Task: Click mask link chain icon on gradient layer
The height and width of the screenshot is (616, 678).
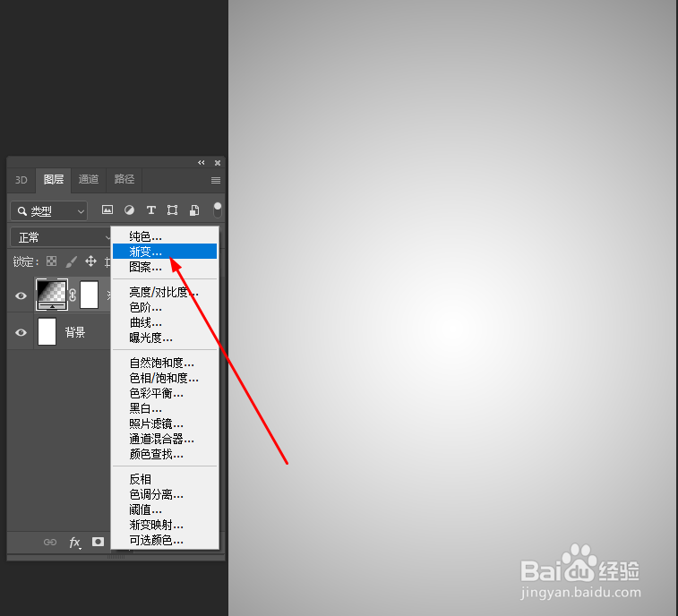Action: click(73, 295)
